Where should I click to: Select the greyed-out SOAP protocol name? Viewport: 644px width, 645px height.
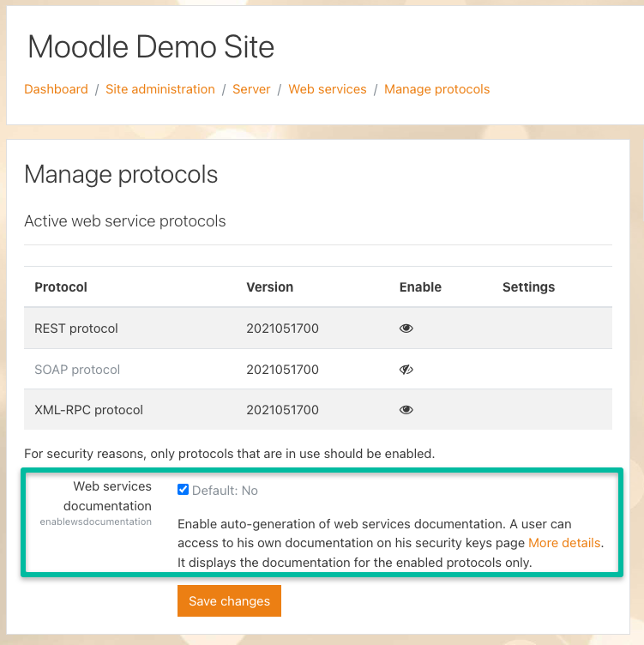[x=77, y=370]
